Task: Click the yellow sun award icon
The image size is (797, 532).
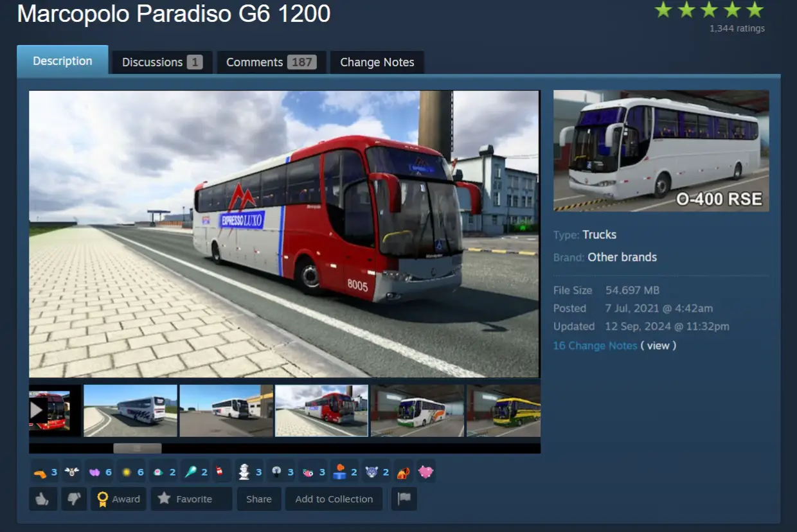Action: point(127,472)
